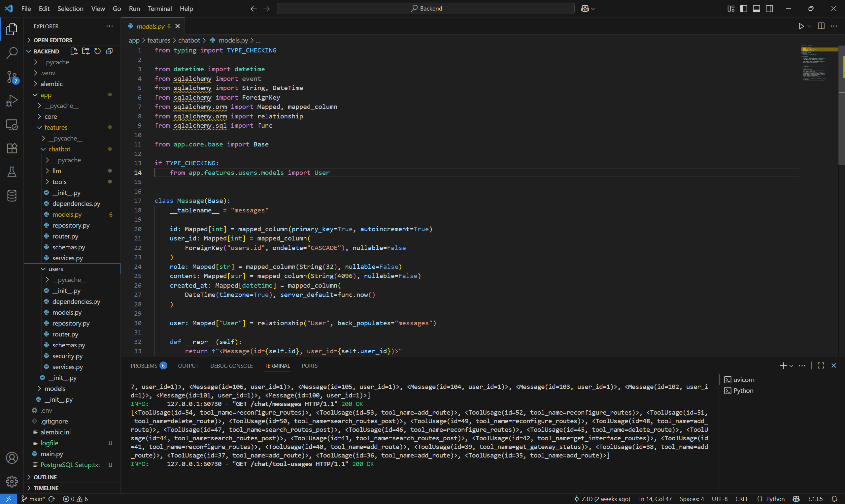Open the Search view in activity bar

pos(12,53)
